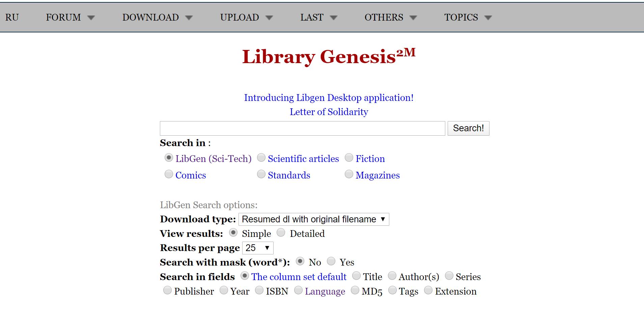Select the Comics search category
This screenshot has height=329, width=644.
point(168,174)
